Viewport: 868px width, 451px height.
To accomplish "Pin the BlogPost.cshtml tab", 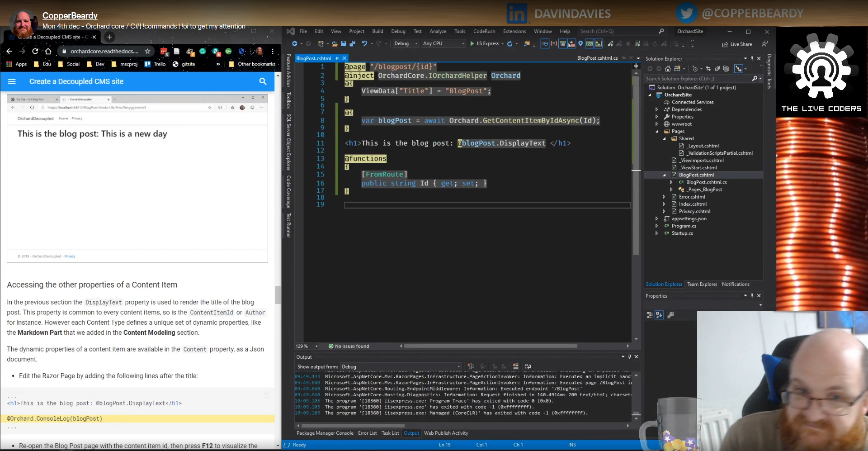I will [x=337, y=58].
